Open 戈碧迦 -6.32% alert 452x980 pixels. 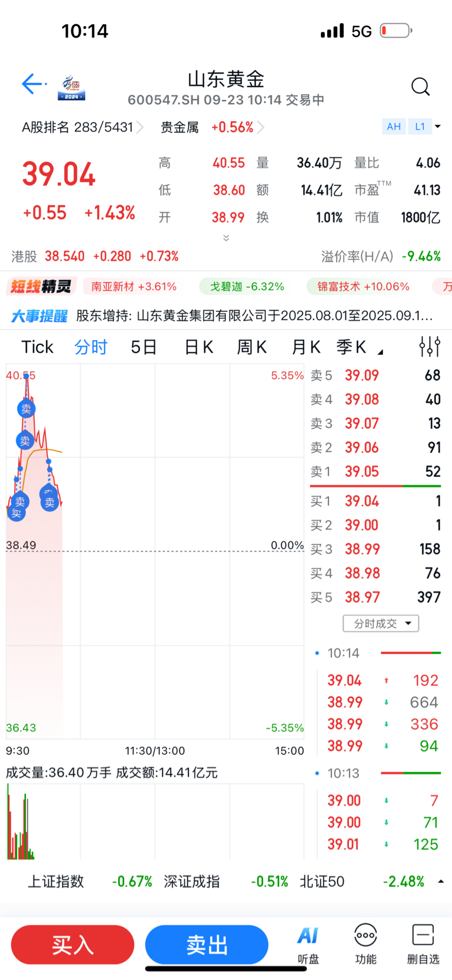pyautogui.click(x=247, y=287)
